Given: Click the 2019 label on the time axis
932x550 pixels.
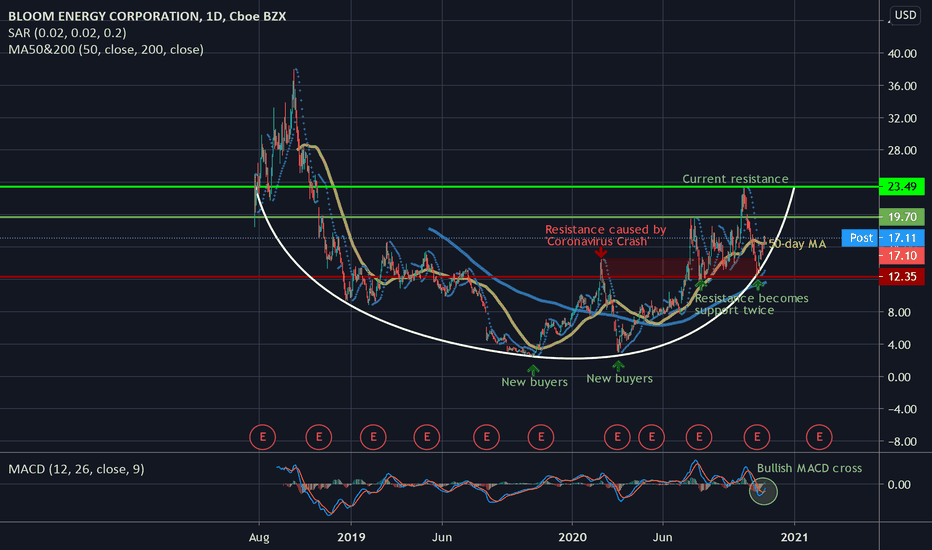Looking at the screenshot, I should coord(351,538).
